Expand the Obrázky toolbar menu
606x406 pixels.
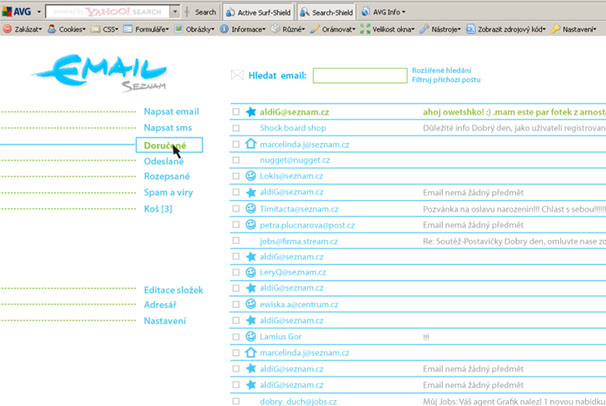pos(199,29)
